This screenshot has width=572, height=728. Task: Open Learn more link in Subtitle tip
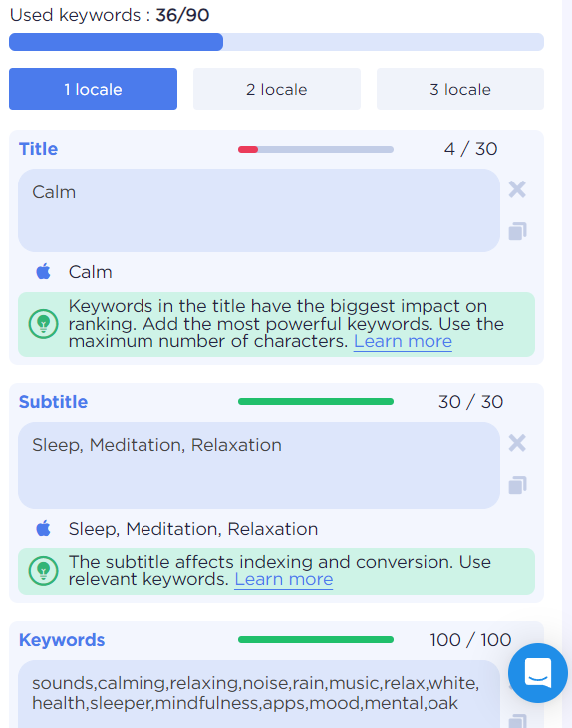coord(283,579)
